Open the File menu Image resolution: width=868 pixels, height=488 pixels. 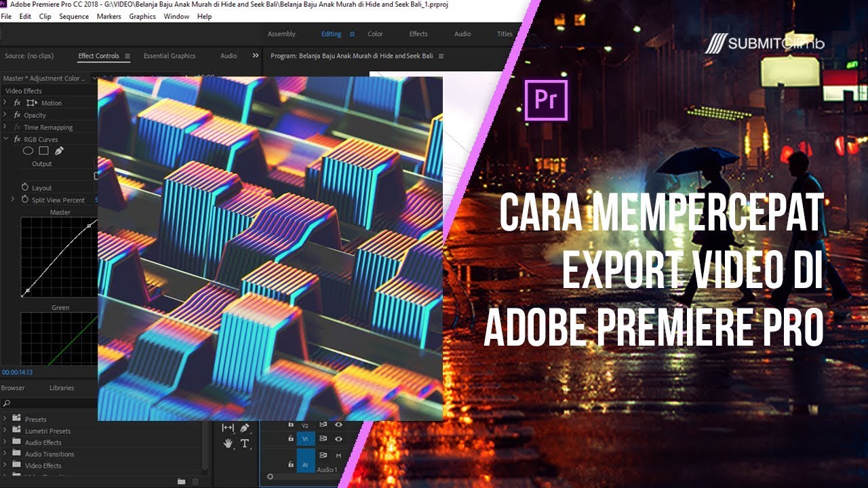[x=6, y=16]
